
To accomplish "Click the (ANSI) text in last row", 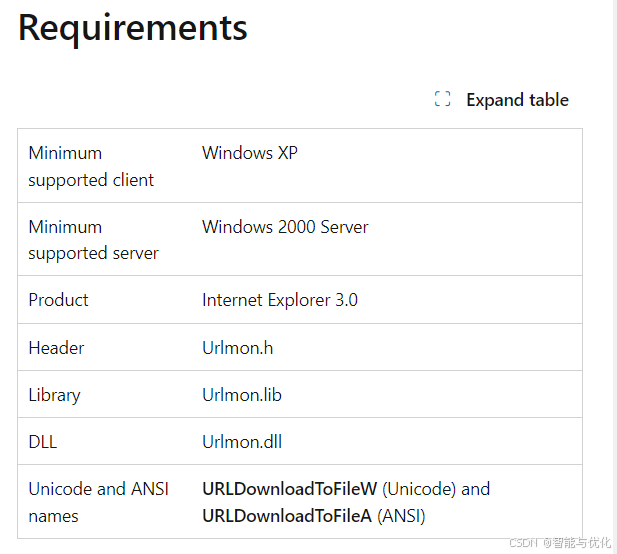I will pyautogui.click(x=401, y=516).
